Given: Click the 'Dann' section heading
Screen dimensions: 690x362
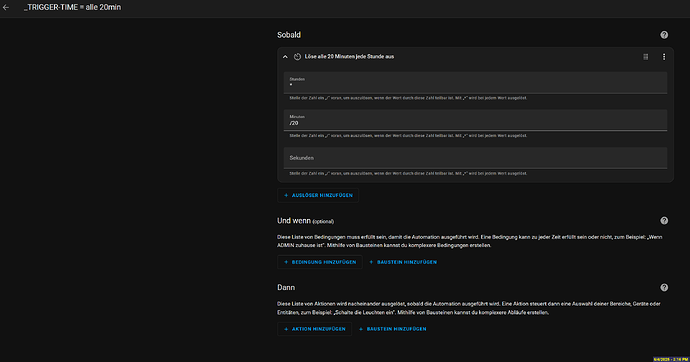Looking at the screenshot, I should point(286,287).
